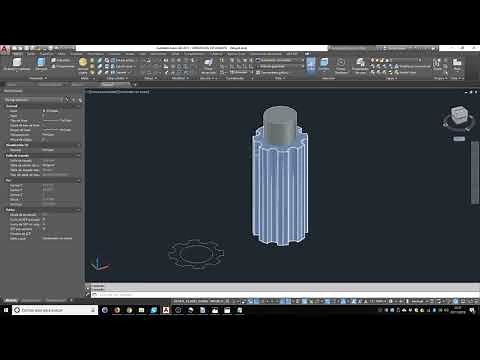Open the object type dropdown in Properties palette
Image resolution: width=480 pixels, height=360 pixels.
[x=33, y=100]
